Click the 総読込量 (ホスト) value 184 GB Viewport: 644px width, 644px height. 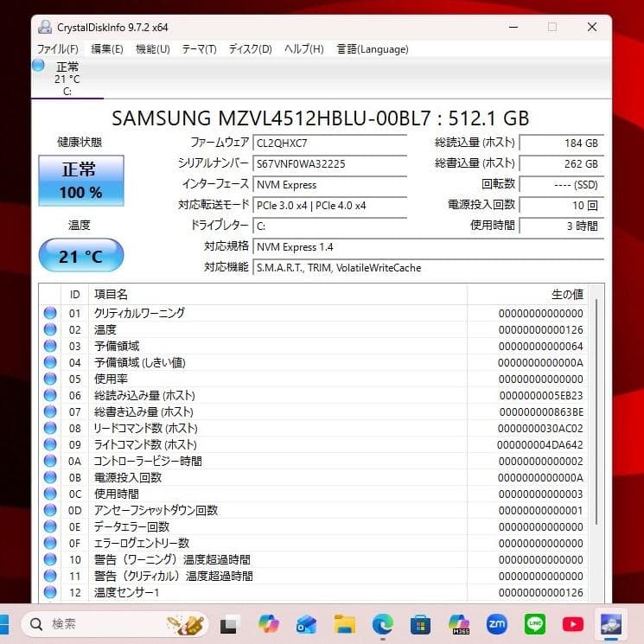pyautogui.click(x=561, y=143)
